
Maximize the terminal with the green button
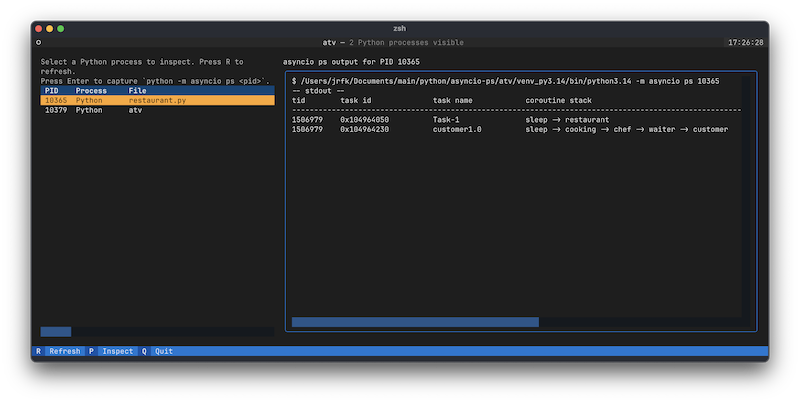point(61,29)
